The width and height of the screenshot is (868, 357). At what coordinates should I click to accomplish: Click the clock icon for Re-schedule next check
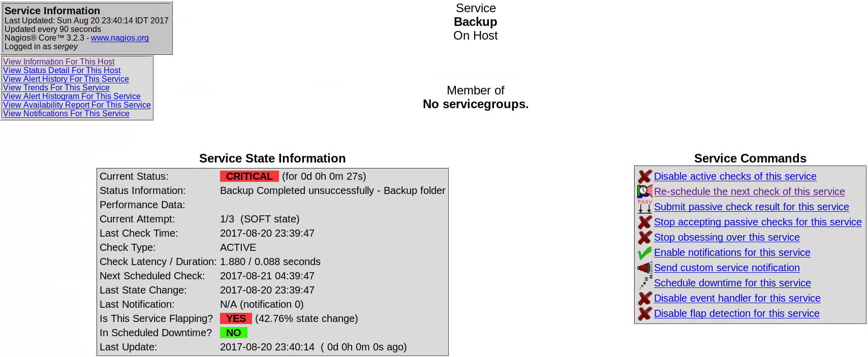point(645,191)
